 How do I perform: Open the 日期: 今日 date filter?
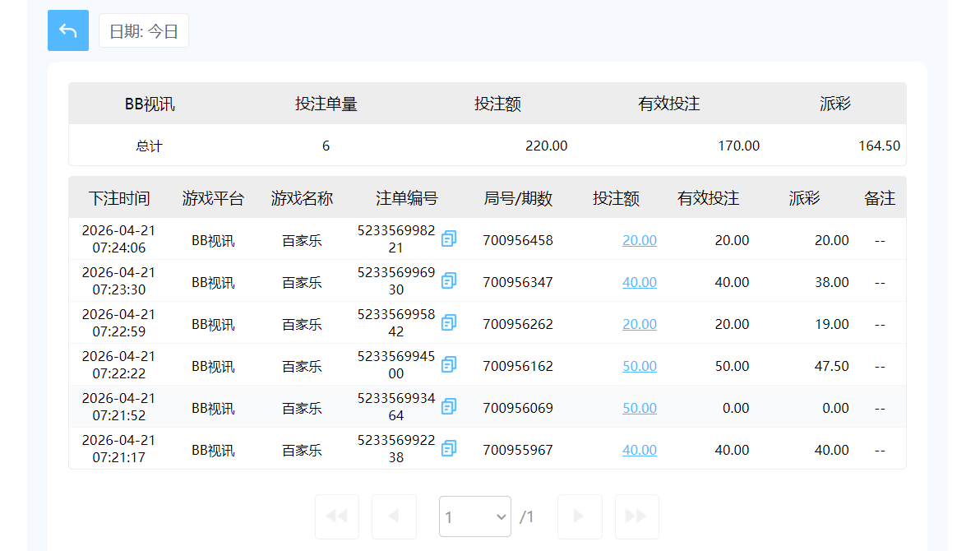click(x=144, y=31)
